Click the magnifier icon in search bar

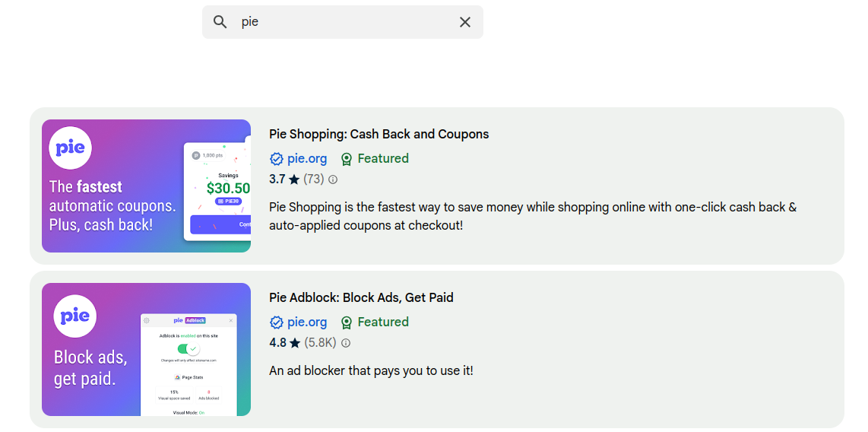220,22
